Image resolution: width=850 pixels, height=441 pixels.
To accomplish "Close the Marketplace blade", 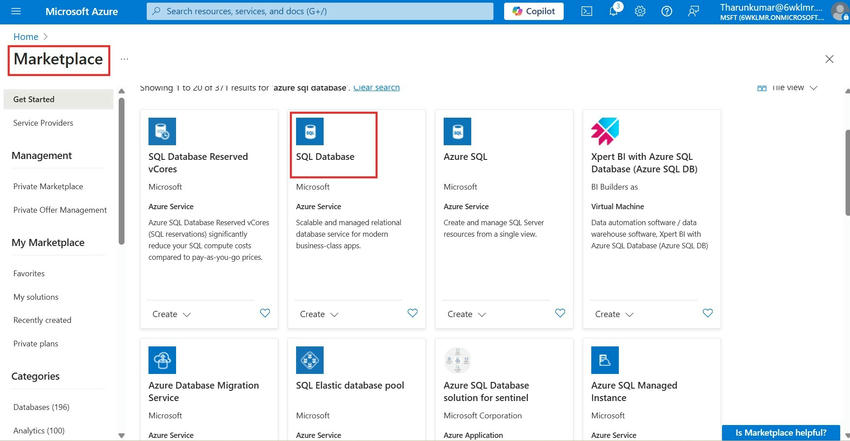I will tap(829, 59).
